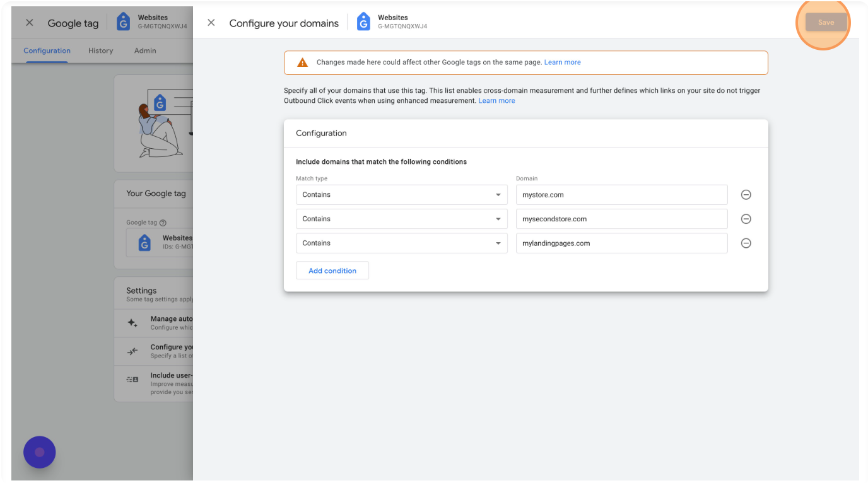Viewport: 868px width, 483px height.
Task: Click the Manage automatic events sparkle icon
Action: click(x=132, y=323)
